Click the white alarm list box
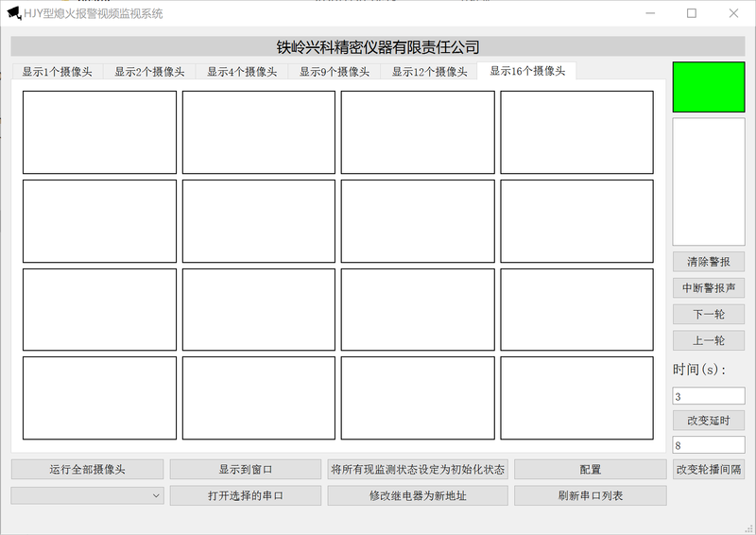Screen dimensions: 756x535 point(708,181)
